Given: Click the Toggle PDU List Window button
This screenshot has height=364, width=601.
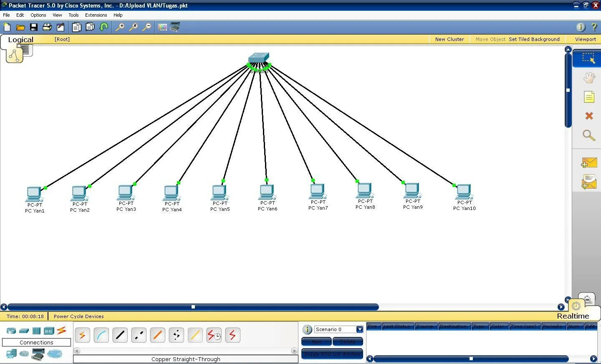Looking at the screenshot, I should coord(332,354).
